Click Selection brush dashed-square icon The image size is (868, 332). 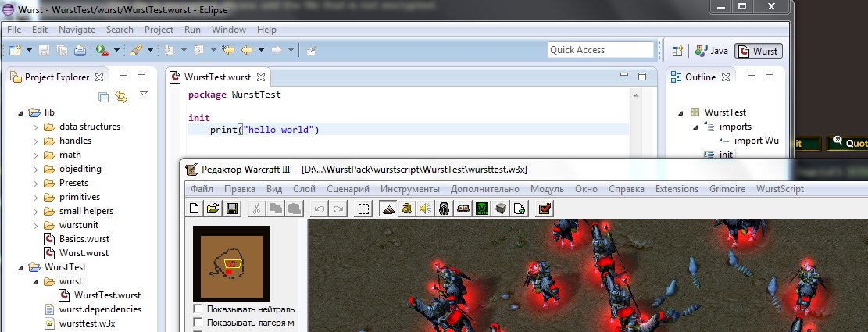click(363, 209)
